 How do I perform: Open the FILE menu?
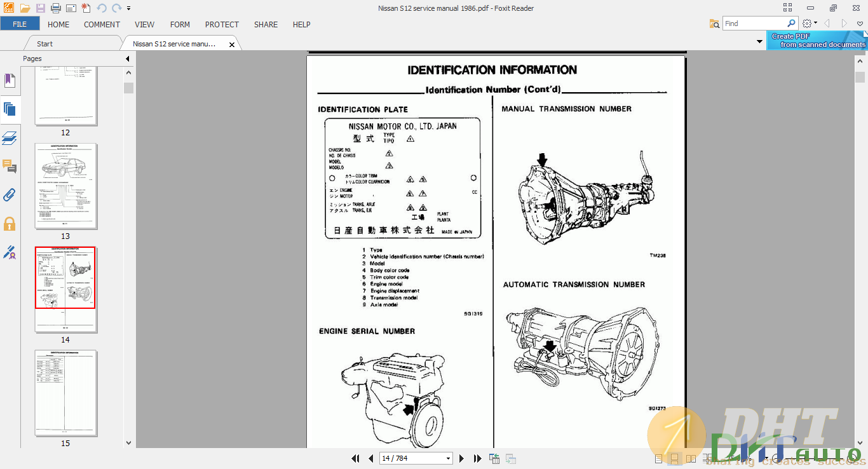point(20,24)
